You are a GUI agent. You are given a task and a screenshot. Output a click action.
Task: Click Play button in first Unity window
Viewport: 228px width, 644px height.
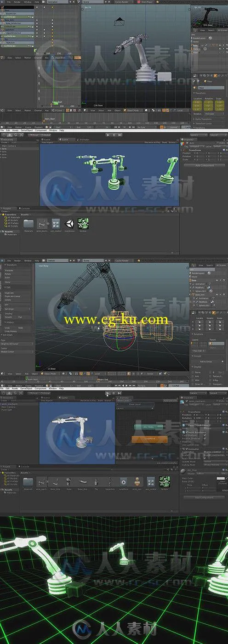coord(108,135)
